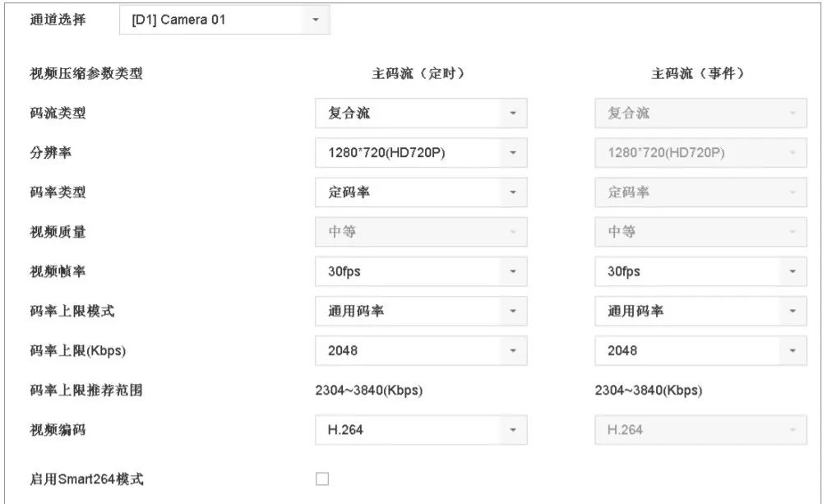The image size is (827, 504).
Task: Click the arrow icon on 复合流 定时 field
Action: click(513, 113)
